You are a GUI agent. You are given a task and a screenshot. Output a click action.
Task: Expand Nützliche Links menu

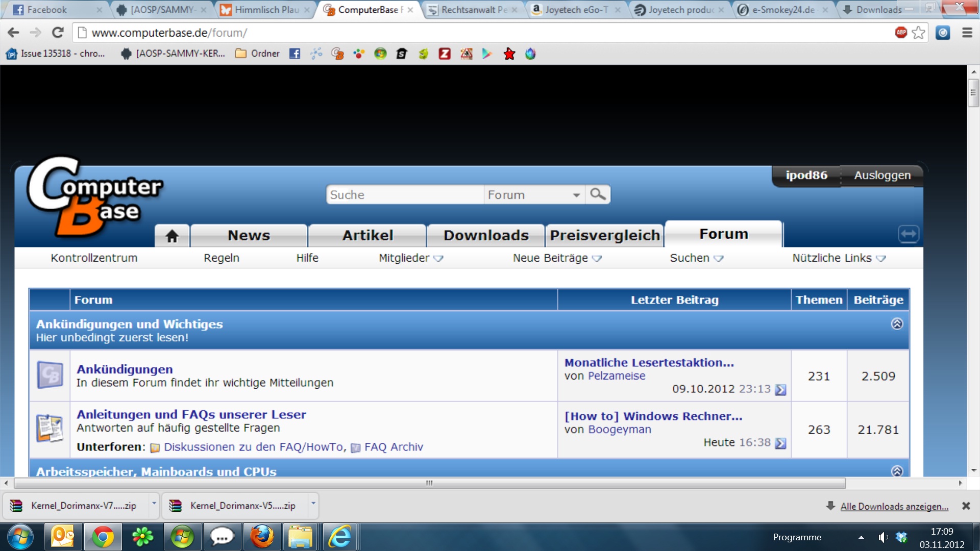(x=838, y=258)
